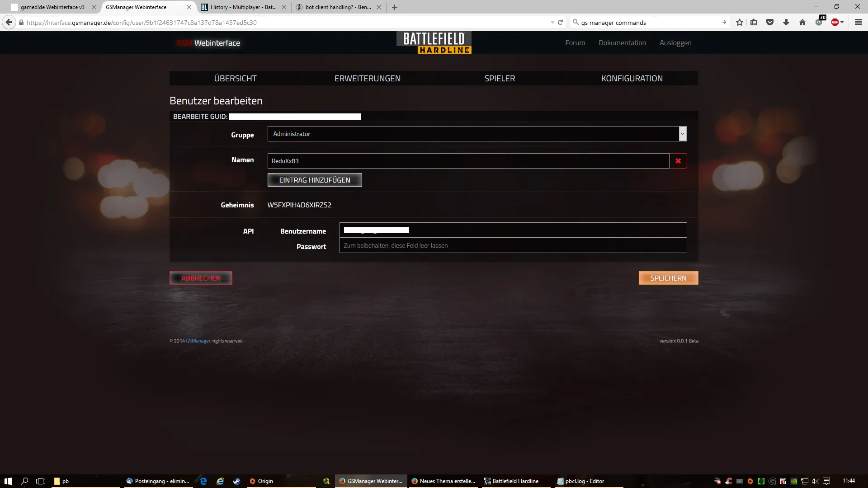Open the Firefox hamburger menu
The width and height of the screenshot is (868, 488).
tap(859, 22)
